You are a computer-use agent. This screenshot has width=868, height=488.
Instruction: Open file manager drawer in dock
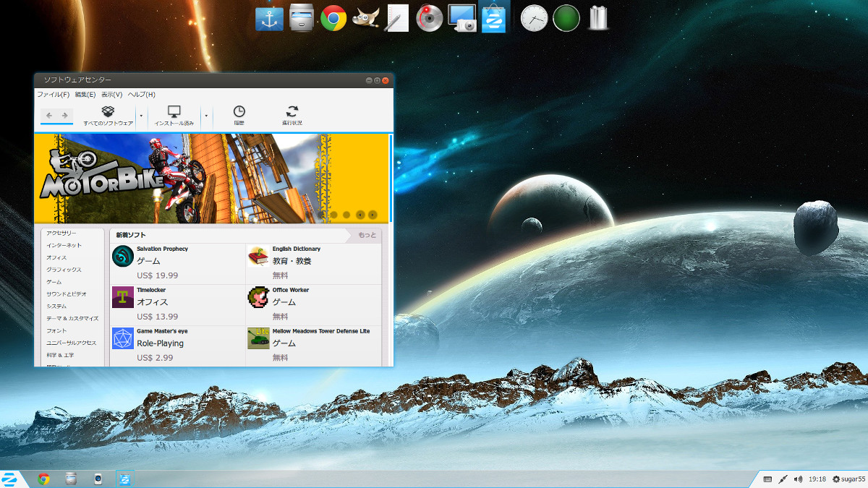(300, 17)
